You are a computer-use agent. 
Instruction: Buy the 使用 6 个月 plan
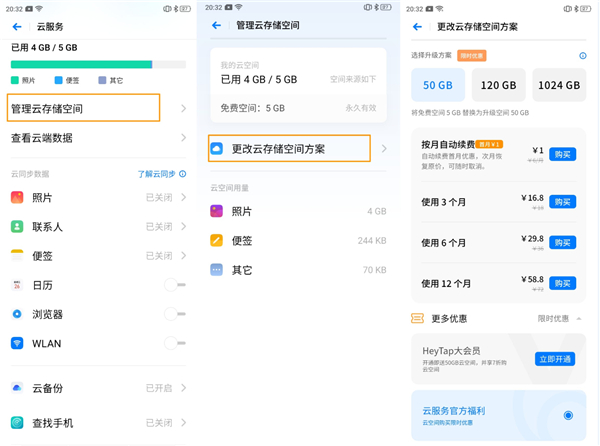pyautogui.click(x=562, y=243)
